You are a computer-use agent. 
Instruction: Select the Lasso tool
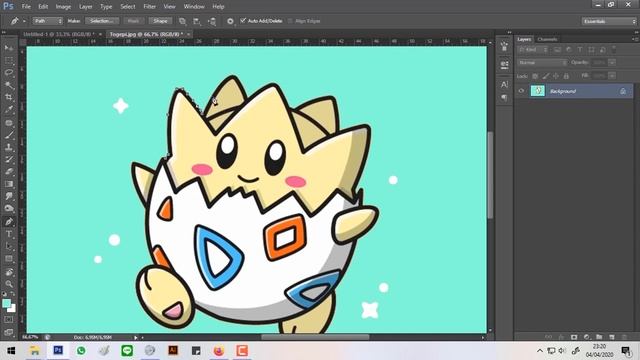point(9,73)
